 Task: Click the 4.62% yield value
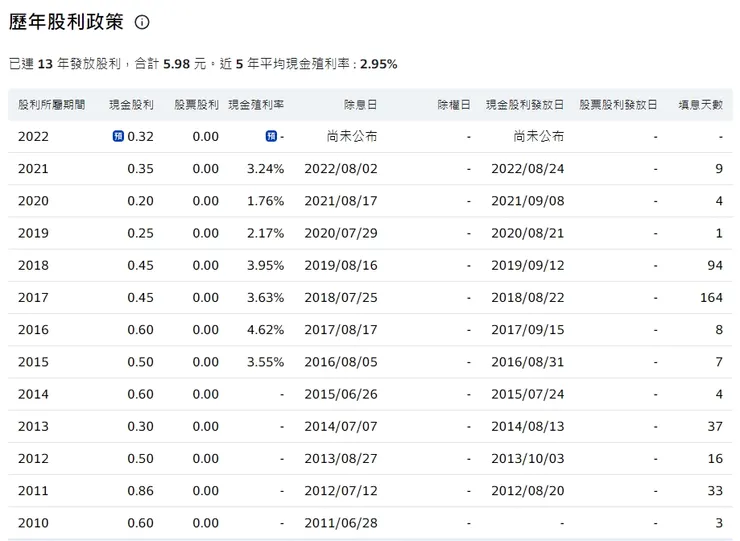coord(265,330)
